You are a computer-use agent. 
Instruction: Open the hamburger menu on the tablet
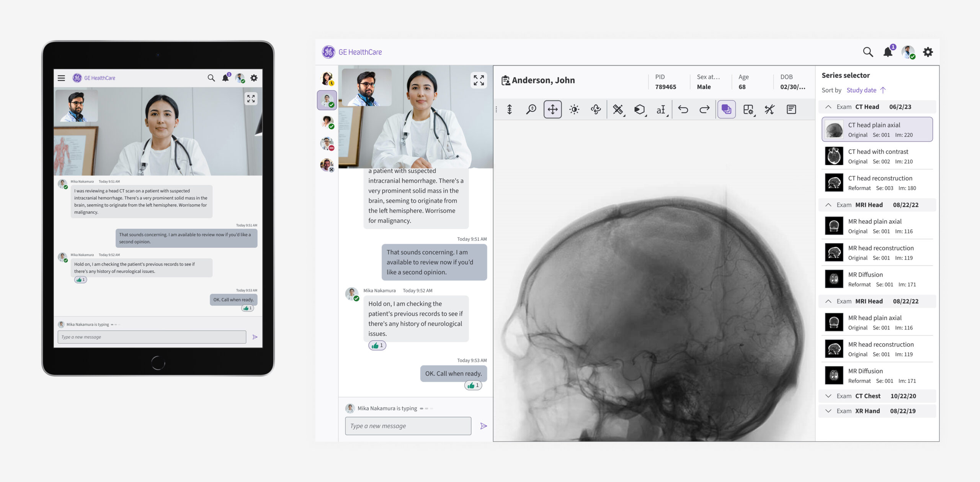click(x=61, y=78)
